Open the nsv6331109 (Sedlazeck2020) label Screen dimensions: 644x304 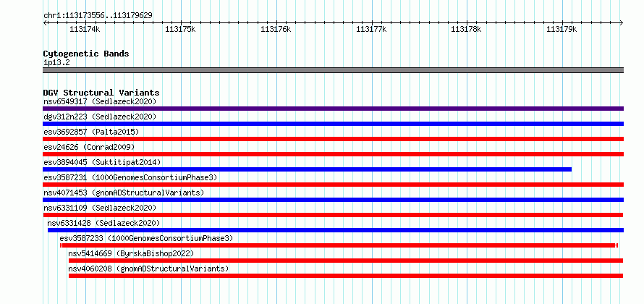pyautogui.click(x=100, y=208)
